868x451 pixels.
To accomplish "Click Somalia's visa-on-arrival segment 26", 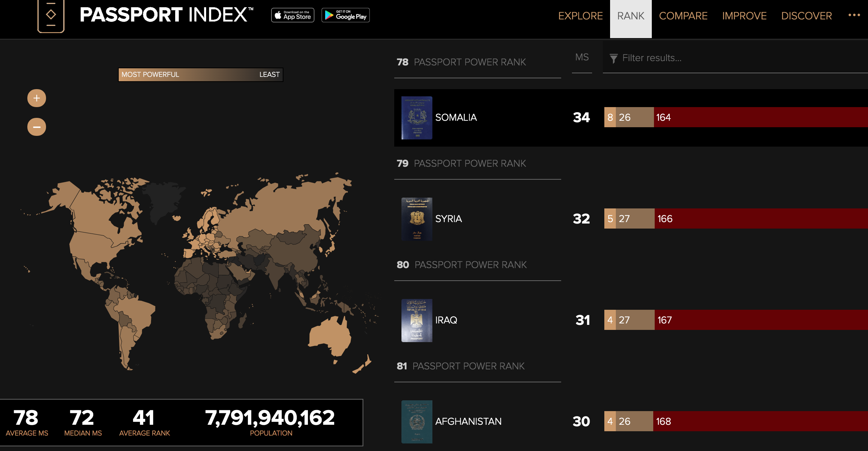I will pyautogui.click(x=635, y=117).
